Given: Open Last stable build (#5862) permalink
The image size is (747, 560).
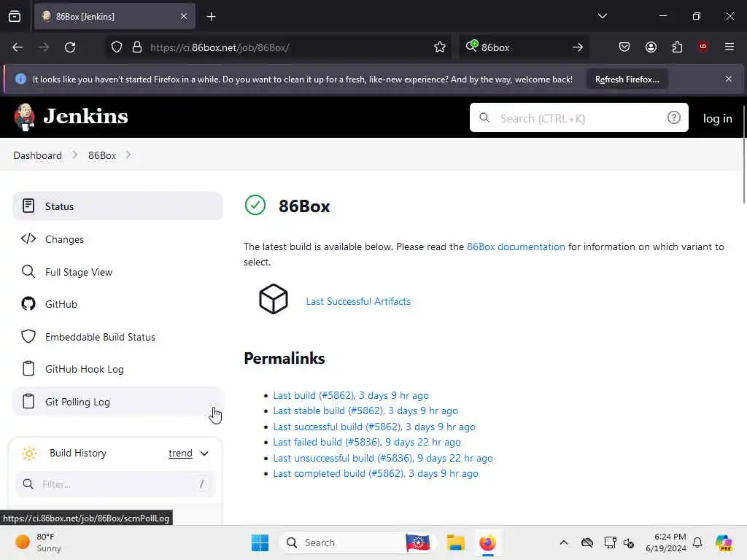Looking at the screenshot, I should pos(365,411).
